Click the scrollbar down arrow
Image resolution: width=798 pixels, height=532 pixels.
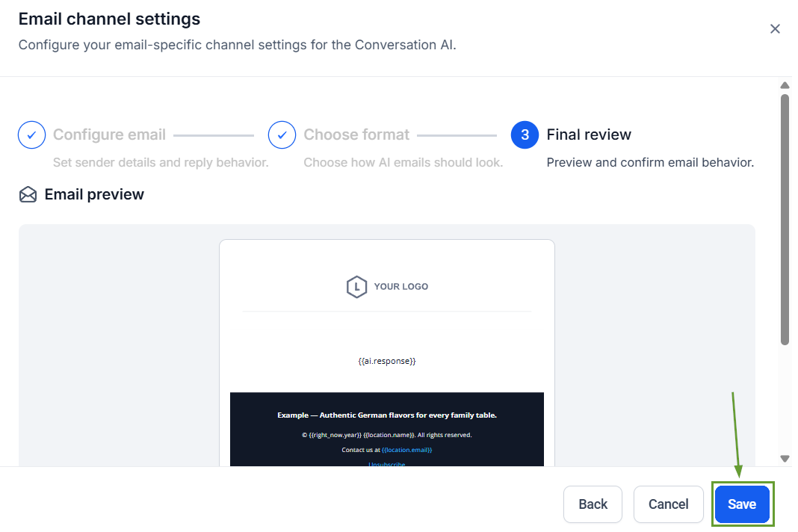click(x=785, y=458)
